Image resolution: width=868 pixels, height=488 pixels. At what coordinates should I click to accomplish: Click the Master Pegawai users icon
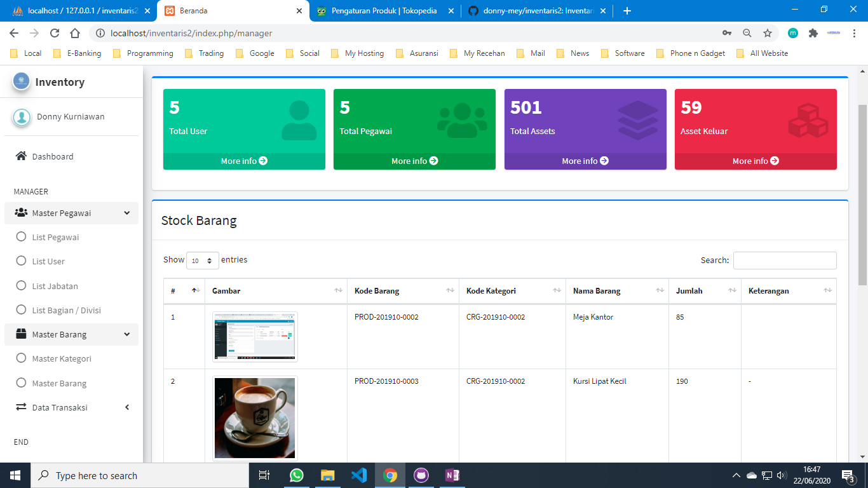click(x=21, y=213)
